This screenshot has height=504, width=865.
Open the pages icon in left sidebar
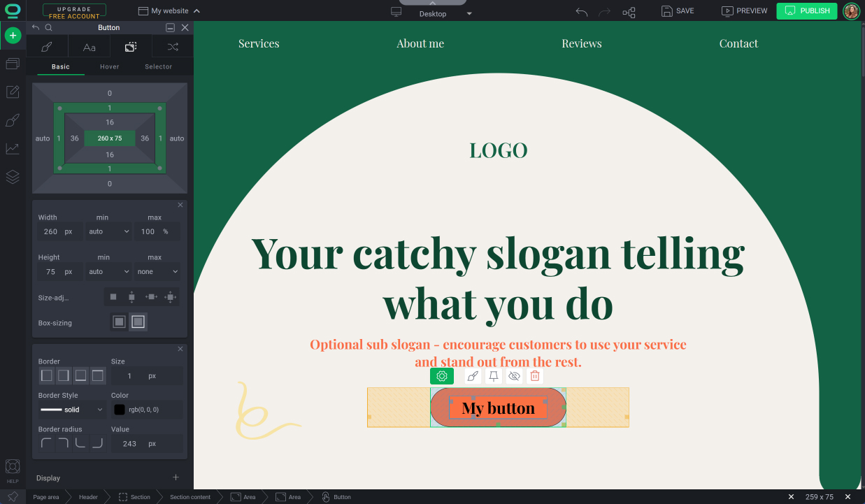click(13, 64)
